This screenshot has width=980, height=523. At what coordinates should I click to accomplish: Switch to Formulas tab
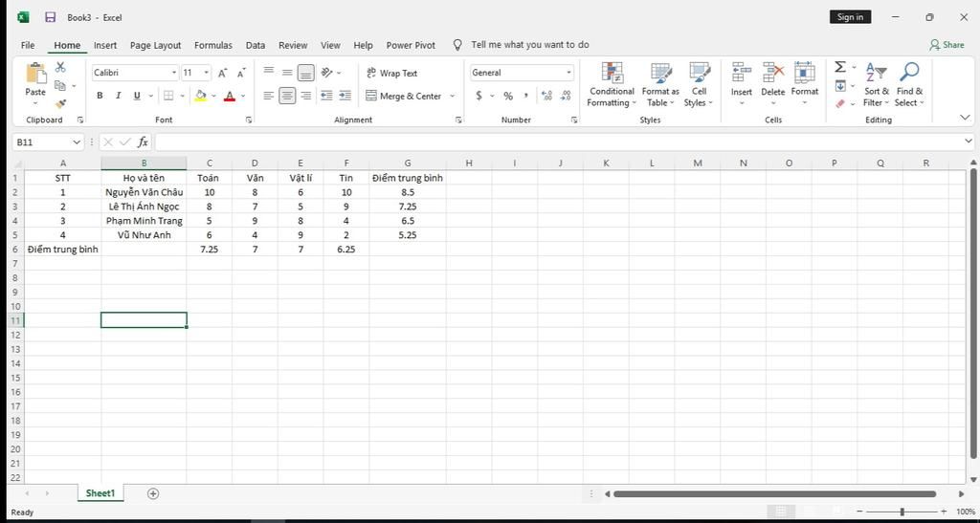click(213, 45)
